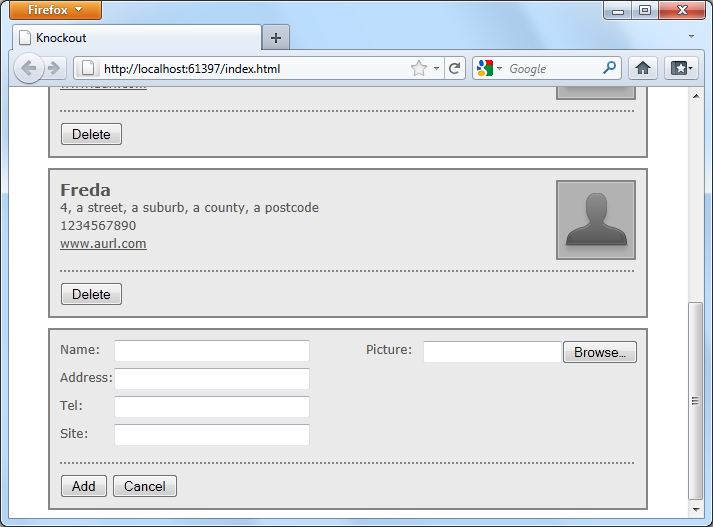713x527 pixels.
Task: Run search with the magnifier icon
Action: pyautogui.click(x=609, y=68)
